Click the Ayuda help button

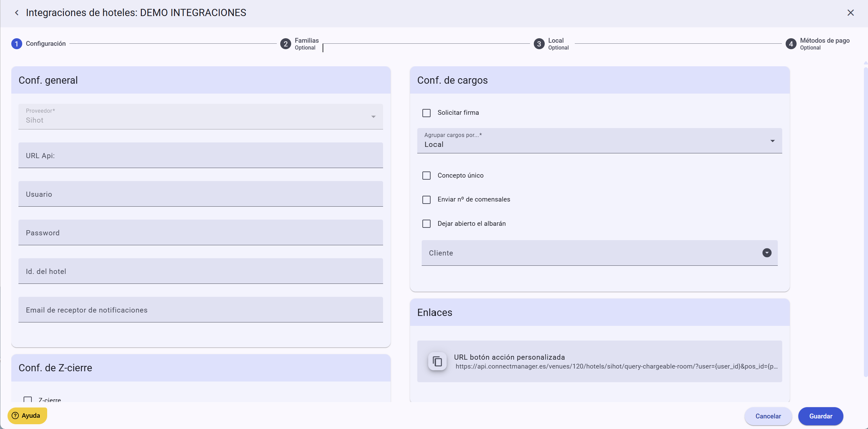27,416
